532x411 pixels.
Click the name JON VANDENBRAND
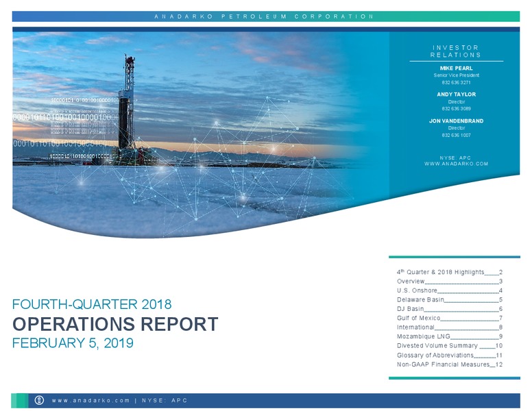pos(456,121)
